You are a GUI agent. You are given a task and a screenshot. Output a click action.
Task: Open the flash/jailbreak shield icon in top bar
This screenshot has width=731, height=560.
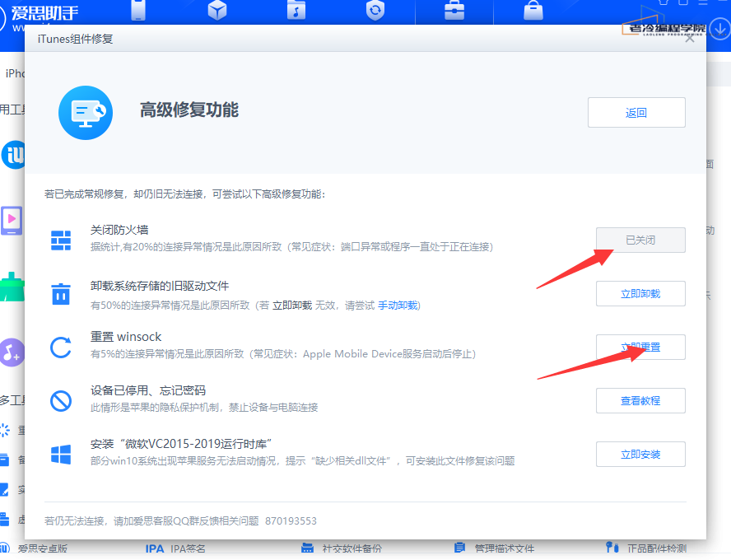[375, 10]
